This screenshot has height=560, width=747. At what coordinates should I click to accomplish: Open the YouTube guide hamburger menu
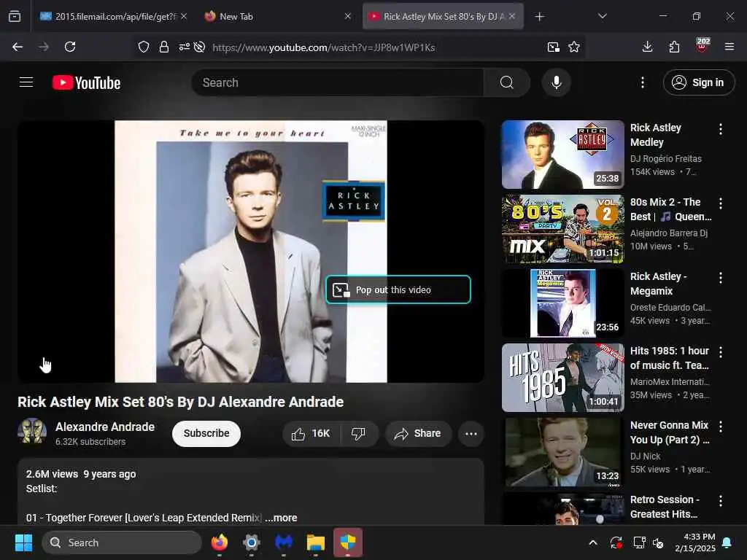26,82
